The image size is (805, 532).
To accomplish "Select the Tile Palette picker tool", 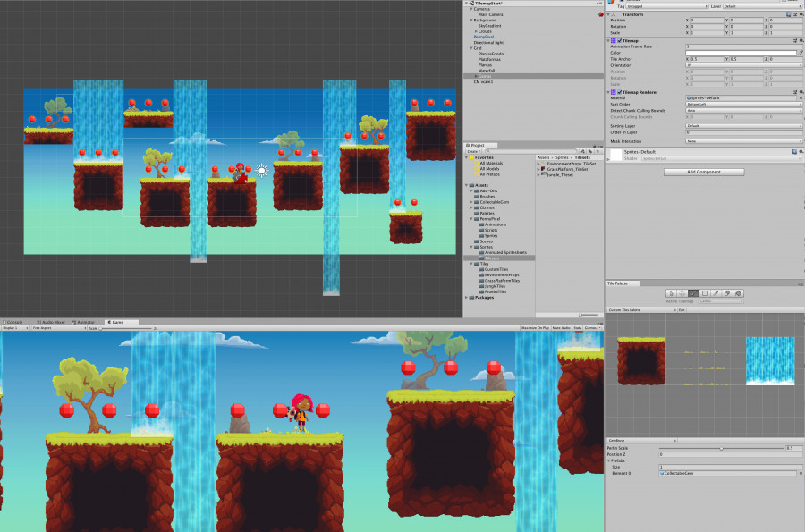I will pyautogui.click(x=716, y=293).
